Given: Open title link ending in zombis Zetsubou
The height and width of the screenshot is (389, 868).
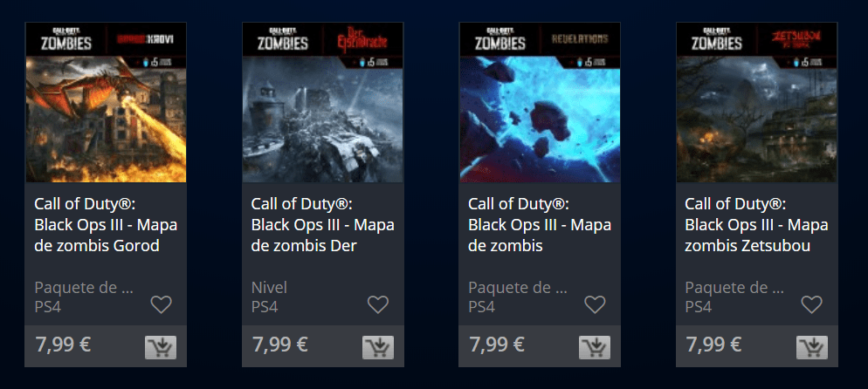Looking at the screenshot, I should coord(757,225).
